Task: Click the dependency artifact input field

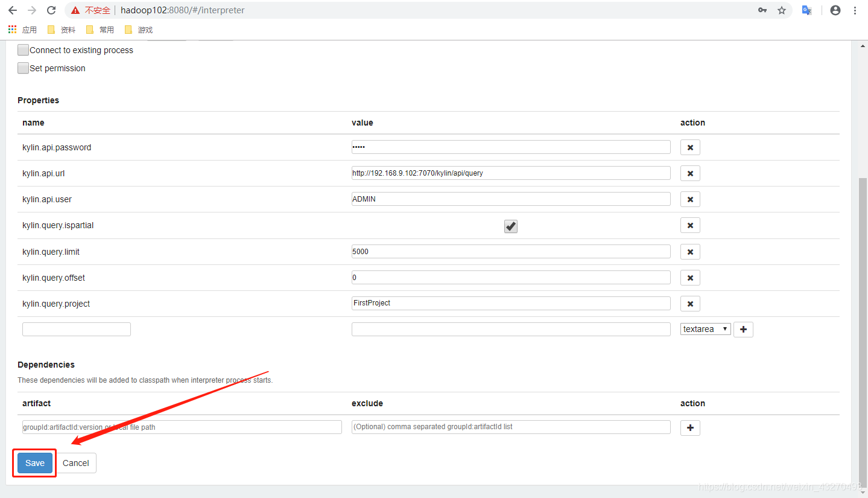Action: pos(182,427)
